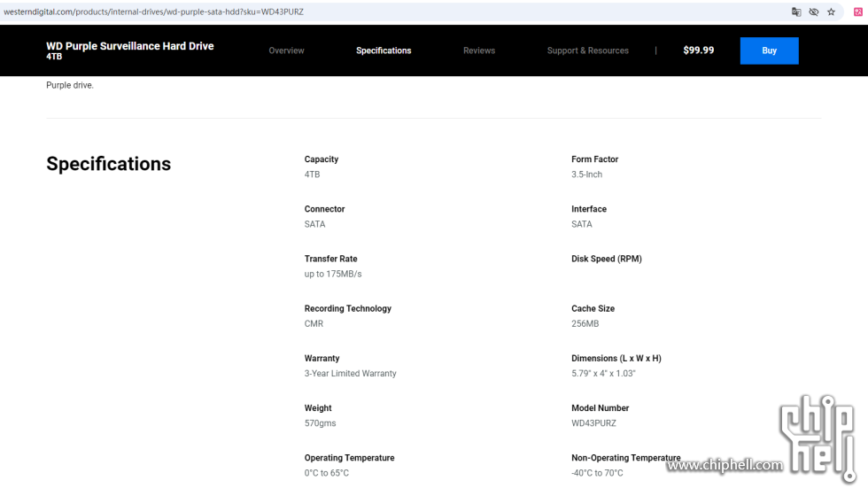Image resolution: width=868 pixels, height=496 pixels.
Task: Click the -40°C to 70°C non-operating temperature
Action: tap(597, 473)
